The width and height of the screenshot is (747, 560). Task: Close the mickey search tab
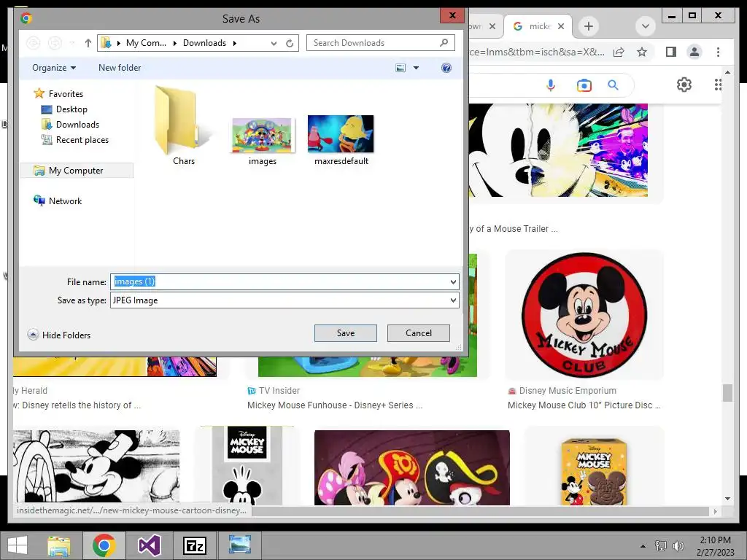pyautogui.click(x=561, y=26)
